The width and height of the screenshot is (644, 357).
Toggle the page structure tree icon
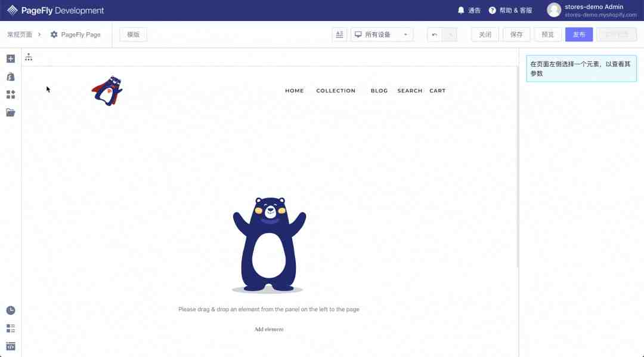pos(29,57)
